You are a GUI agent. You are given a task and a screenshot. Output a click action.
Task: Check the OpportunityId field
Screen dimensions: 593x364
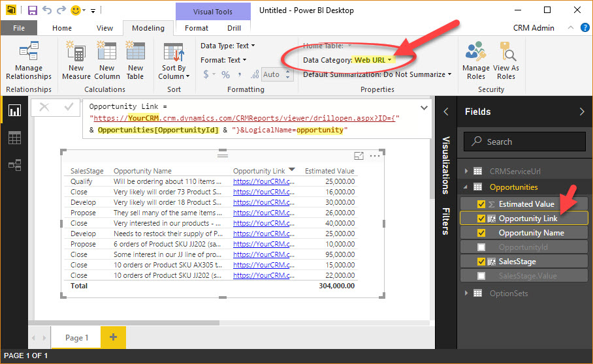pos(481,247)
